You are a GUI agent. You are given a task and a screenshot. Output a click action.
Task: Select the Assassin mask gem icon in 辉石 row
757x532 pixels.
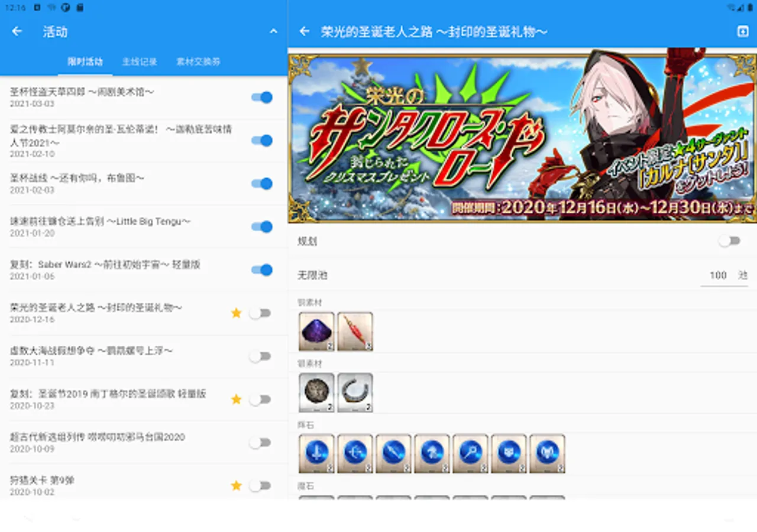(x=509, y=454)
